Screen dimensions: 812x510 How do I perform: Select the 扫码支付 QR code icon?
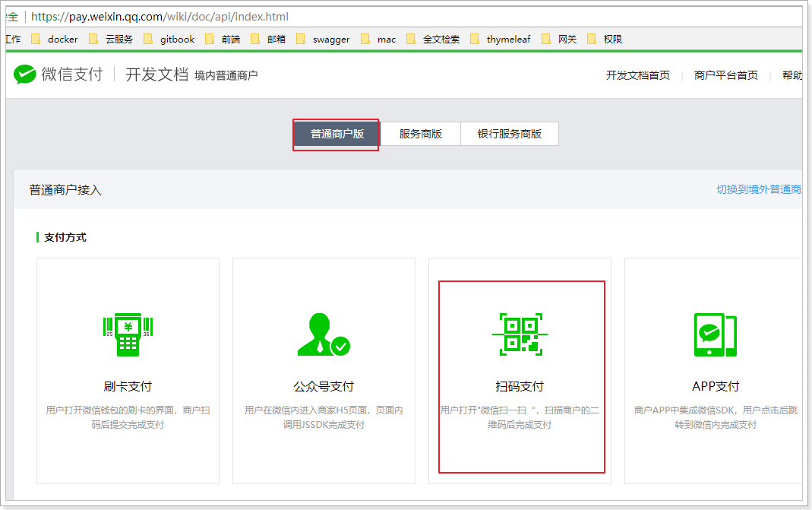520,334
